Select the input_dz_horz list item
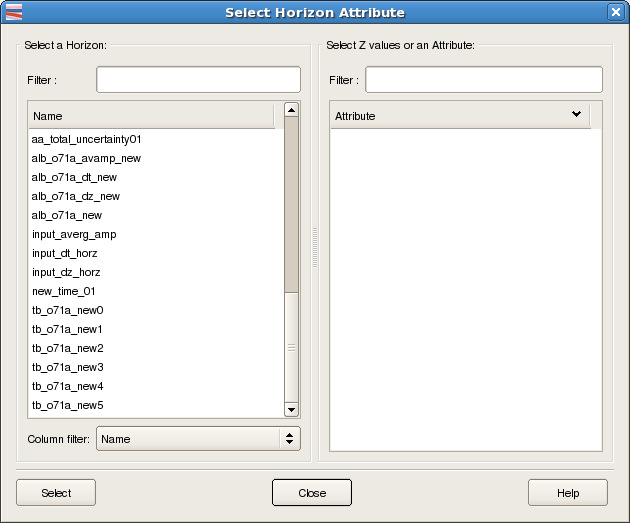Image resolution: width=630 pixels, height=523 pixels. click(66, 272)
